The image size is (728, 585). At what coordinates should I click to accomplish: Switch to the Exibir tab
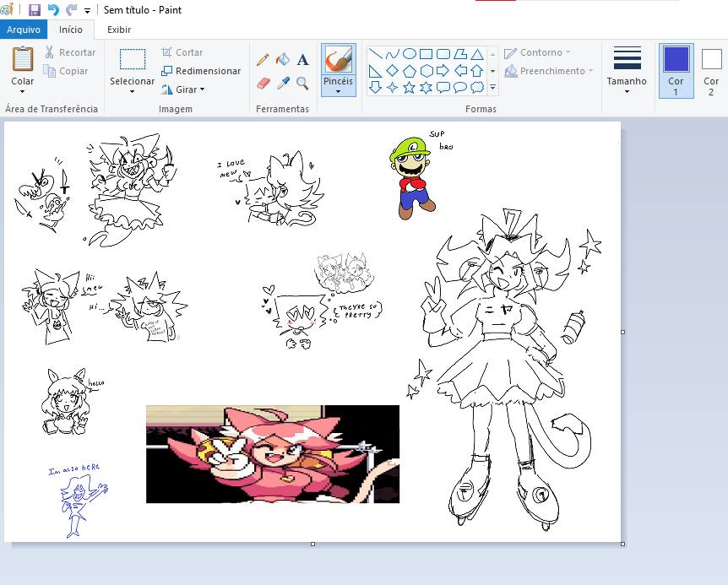tap(119, 30)
